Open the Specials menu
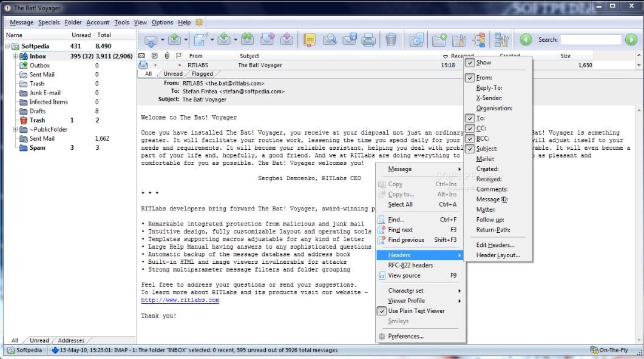This screenshot has width=644, height=359. [49, 22]
